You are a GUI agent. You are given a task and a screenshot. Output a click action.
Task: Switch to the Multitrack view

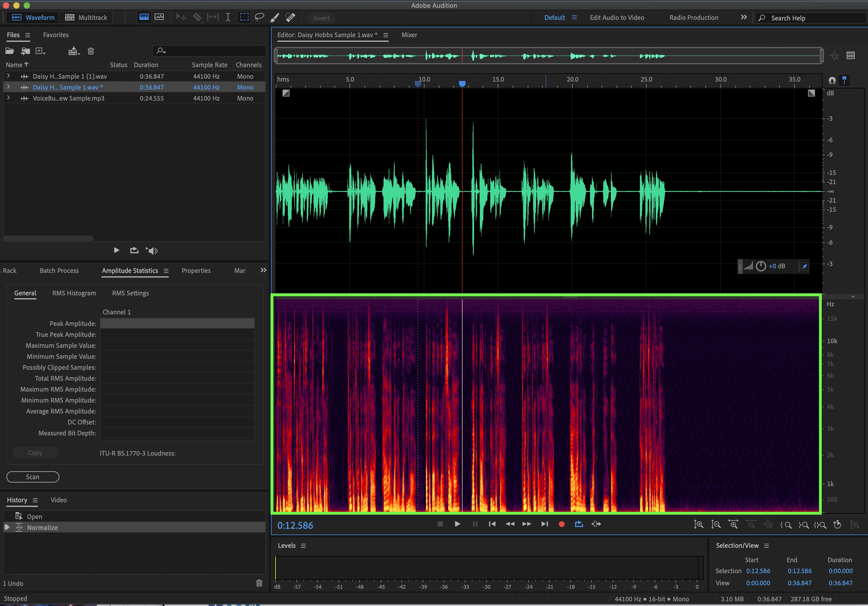tap(86, 17)
